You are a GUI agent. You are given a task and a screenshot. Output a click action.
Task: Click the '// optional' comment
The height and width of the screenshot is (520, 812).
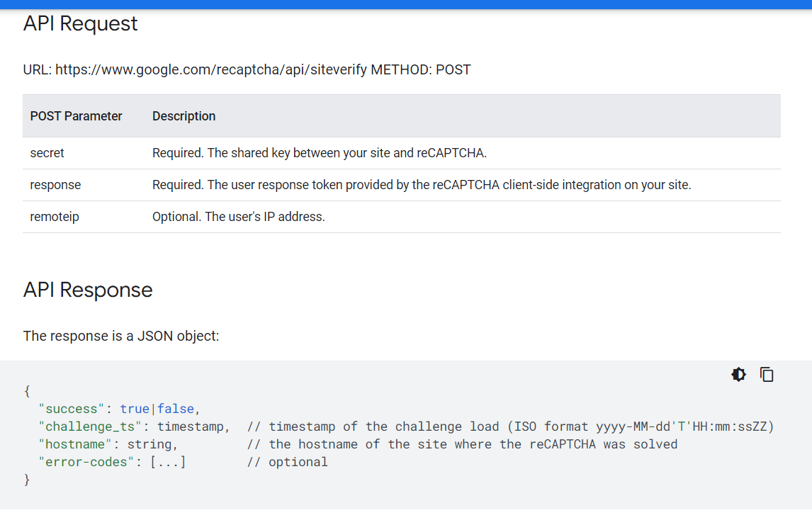pos(288,462)
